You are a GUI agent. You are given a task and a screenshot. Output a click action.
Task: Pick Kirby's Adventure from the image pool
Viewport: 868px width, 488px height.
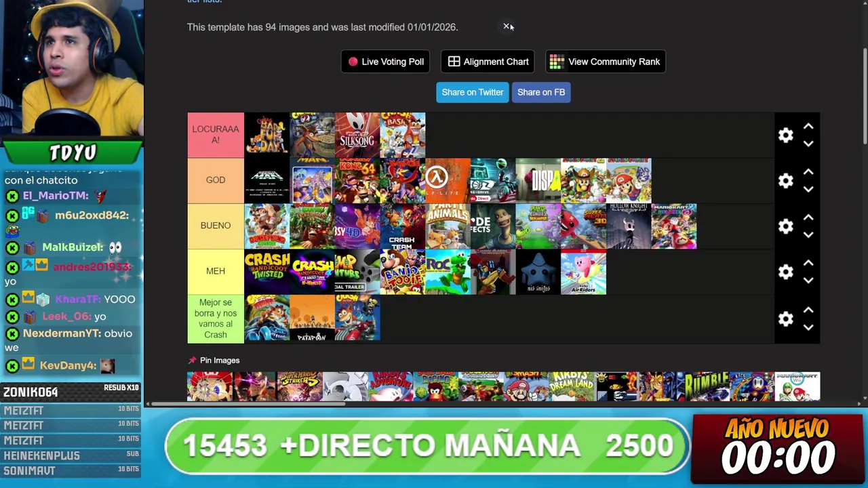pyautogui.click(x=391, y=386)
